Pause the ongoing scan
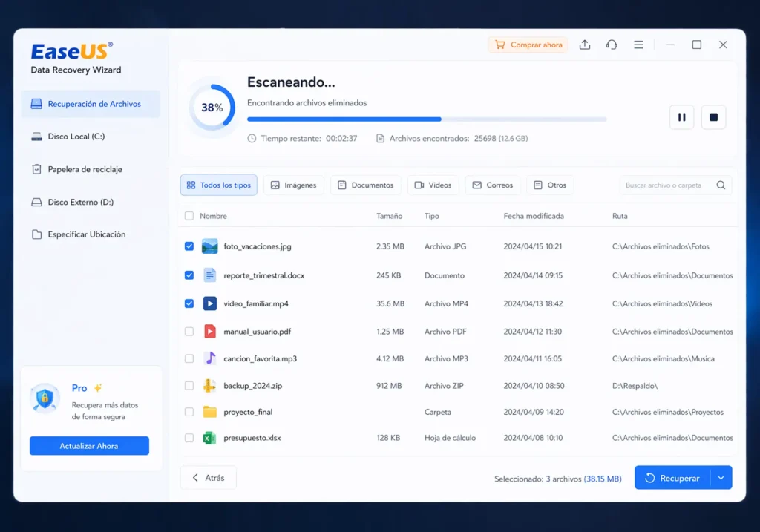 [681, 116]
